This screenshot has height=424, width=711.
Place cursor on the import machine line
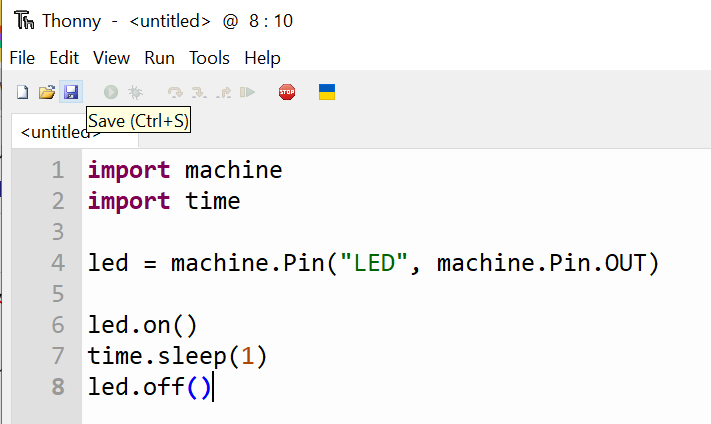(185, 170)
